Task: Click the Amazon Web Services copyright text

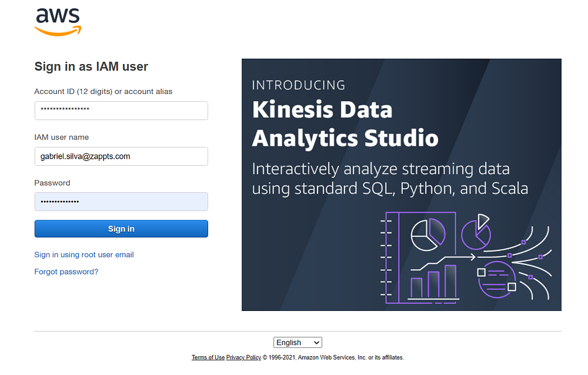Action: pyautogui.click(x=333, y=357)
